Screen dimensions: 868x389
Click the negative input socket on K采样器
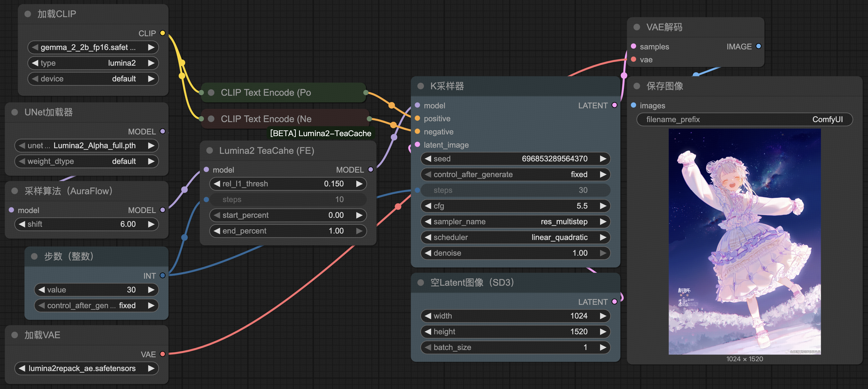pos(417,131)
